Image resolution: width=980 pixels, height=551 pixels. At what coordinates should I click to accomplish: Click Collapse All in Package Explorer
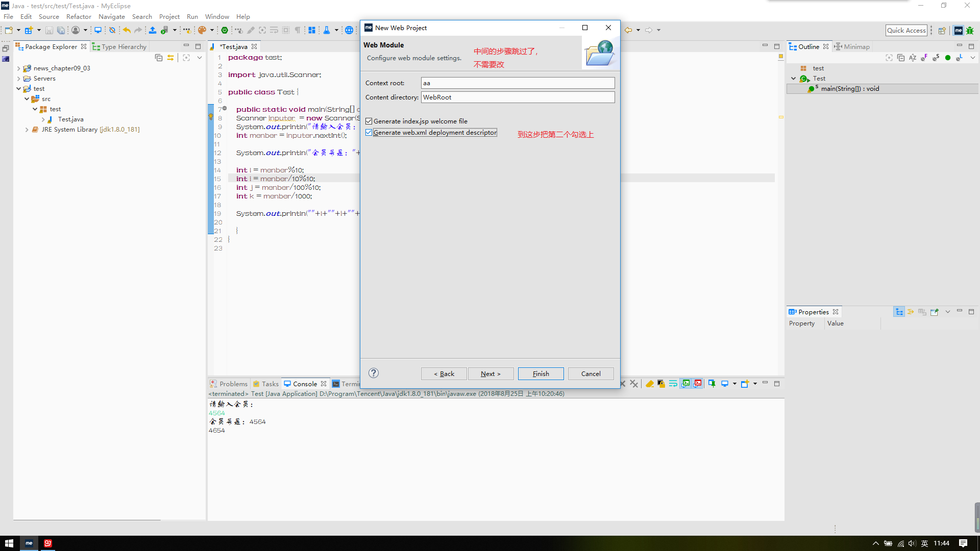pyautogui.click(x=159, y=58)
